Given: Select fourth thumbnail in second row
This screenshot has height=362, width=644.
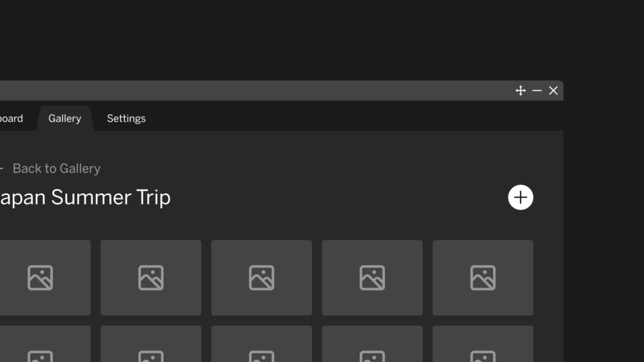Looking at the screenshot, I should (372, 344).
